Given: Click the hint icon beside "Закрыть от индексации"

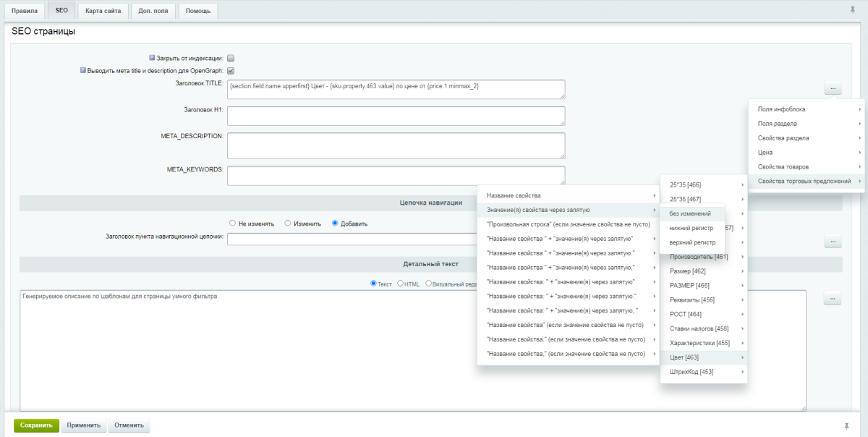Looking at the screenshot, I should [x=153, y=58].
